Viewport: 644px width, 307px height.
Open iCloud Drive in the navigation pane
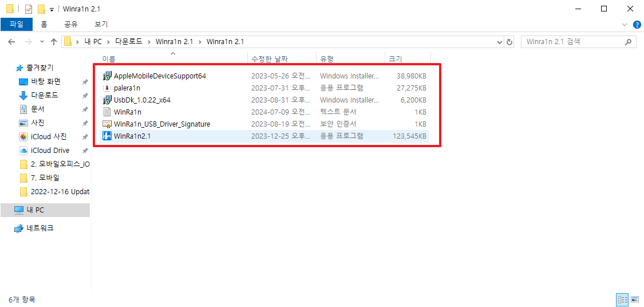pos(50,151)
